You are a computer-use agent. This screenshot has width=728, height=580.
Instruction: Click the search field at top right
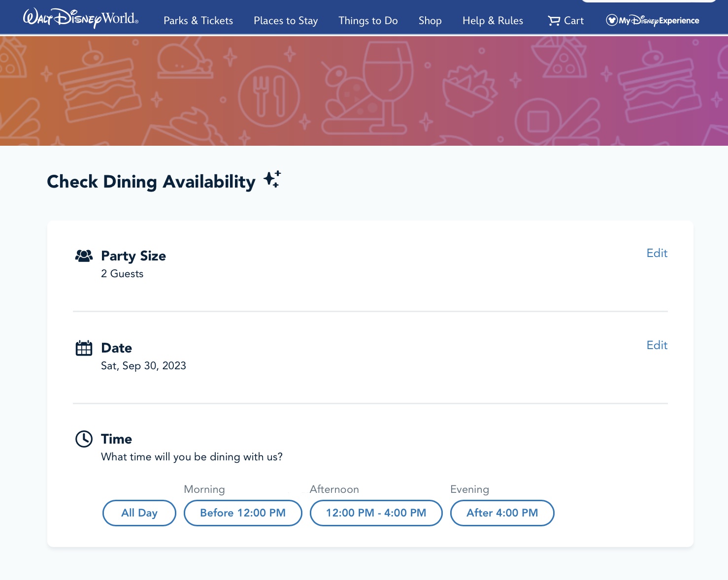tap(649, 2)
